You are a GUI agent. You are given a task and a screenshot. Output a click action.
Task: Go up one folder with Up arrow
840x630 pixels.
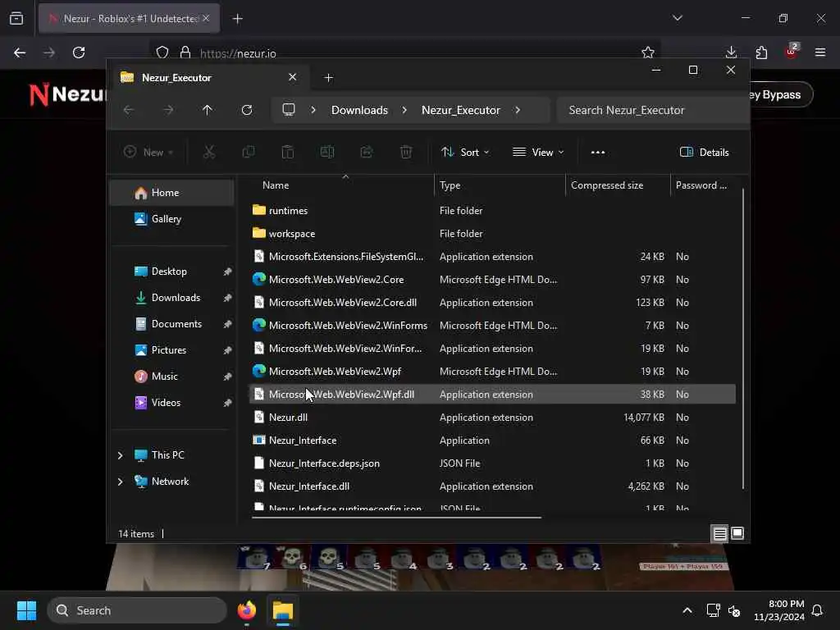pos(208,110)
